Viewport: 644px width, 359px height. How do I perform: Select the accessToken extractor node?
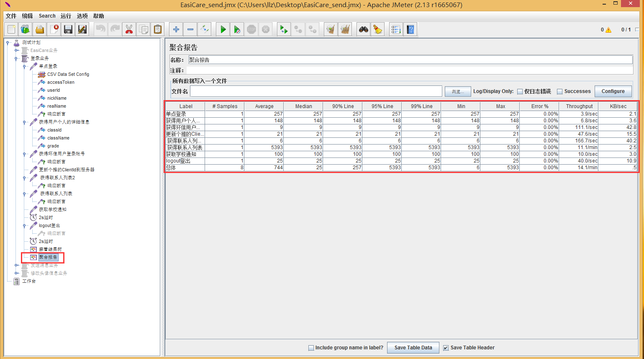pos(56,82)
